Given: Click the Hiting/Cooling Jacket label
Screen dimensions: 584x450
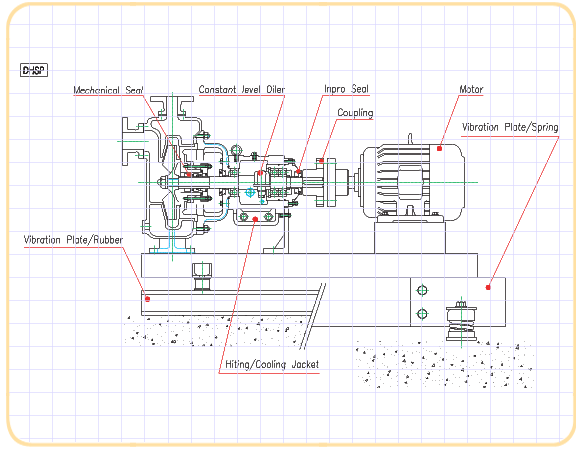Looking at the screenshot, I should 272,364.
